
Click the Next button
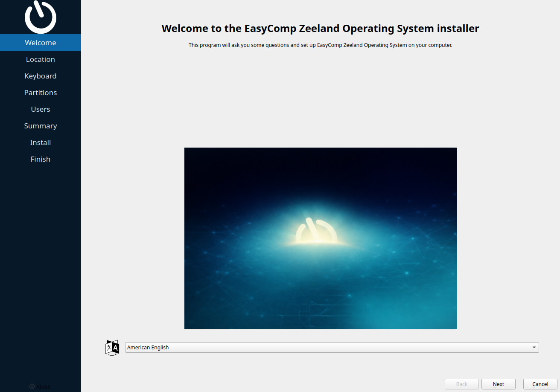click(x=499, y=384)
